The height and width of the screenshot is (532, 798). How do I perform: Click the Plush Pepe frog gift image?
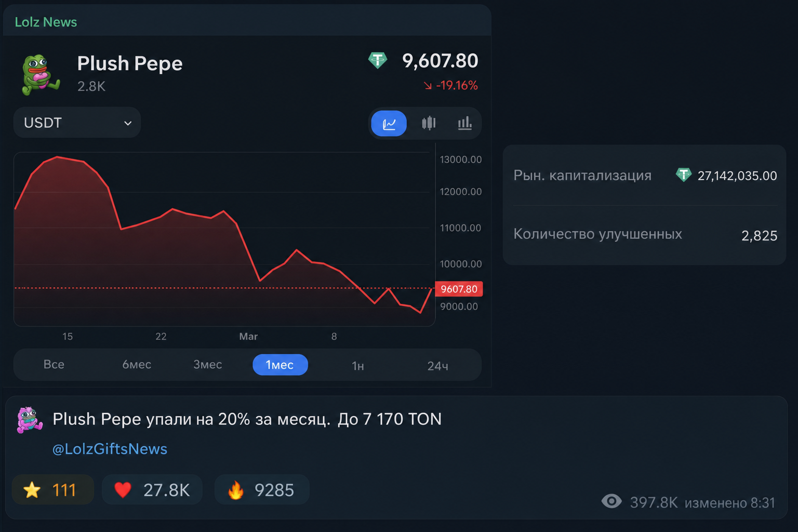click(41, 74)
